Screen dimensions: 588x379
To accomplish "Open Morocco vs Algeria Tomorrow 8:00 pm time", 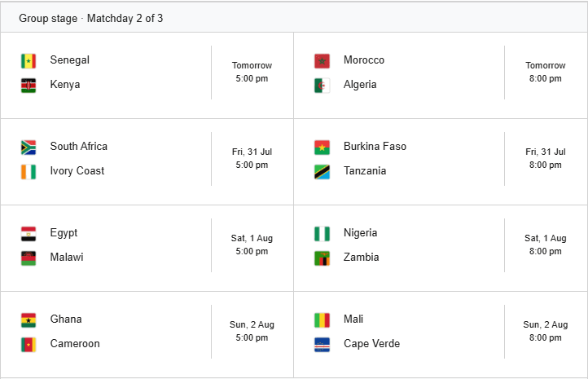I will click(x=546, y=72).
